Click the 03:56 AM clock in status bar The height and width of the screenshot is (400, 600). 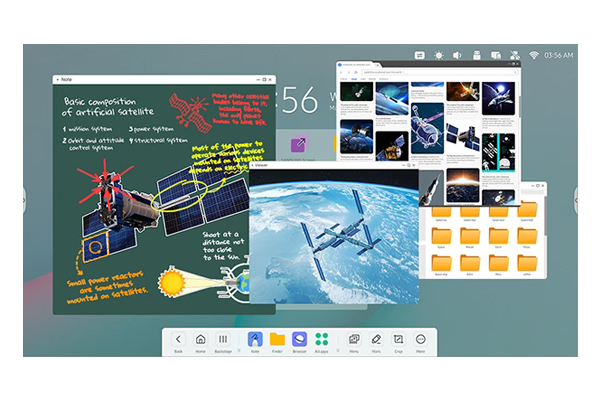[x=559, y=56]
